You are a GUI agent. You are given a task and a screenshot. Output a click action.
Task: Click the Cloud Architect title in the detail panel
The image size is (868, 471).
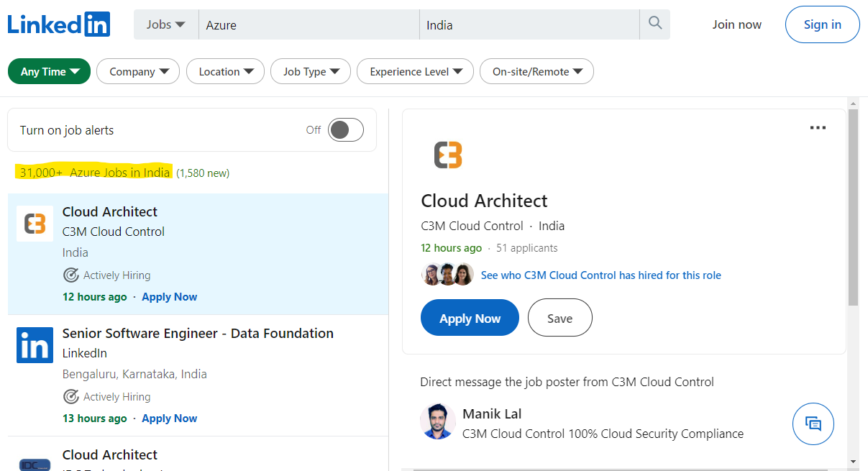(x=484, y=201)
